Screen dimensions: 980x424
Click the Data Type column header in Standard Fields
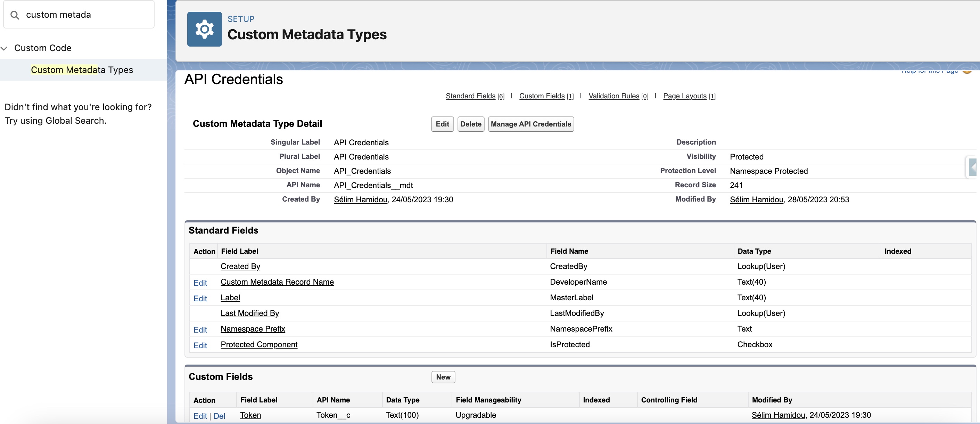pyautogui.click(x=754, y=251)
